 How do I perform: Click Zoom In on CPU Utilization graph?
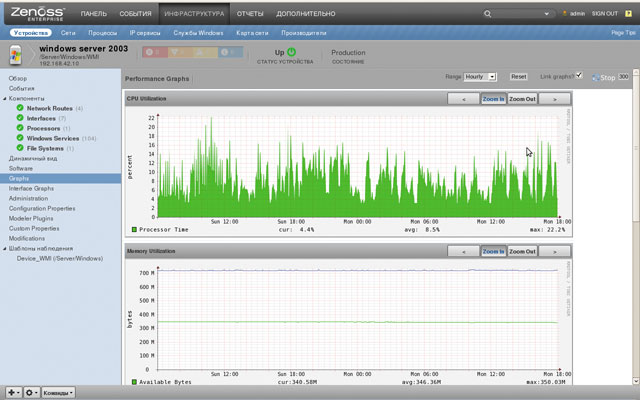[x=493, y=99]
